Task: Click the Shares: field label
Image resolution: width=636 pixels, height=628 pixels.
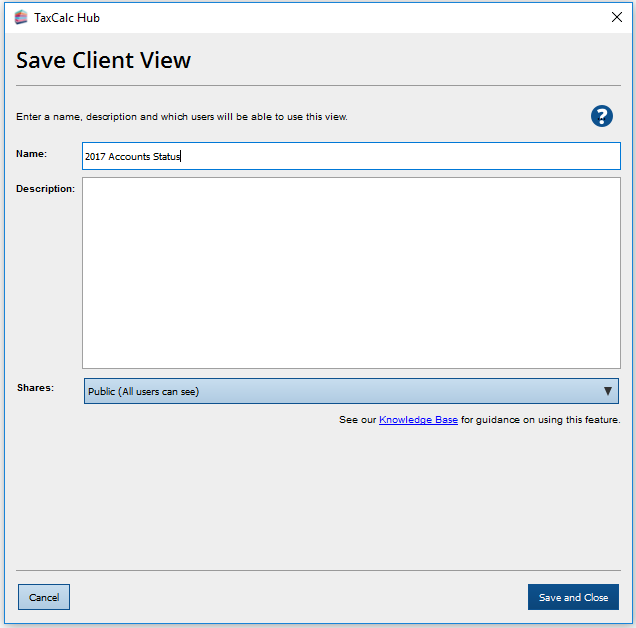Action: pyautogui.click(x=35, y=387)
